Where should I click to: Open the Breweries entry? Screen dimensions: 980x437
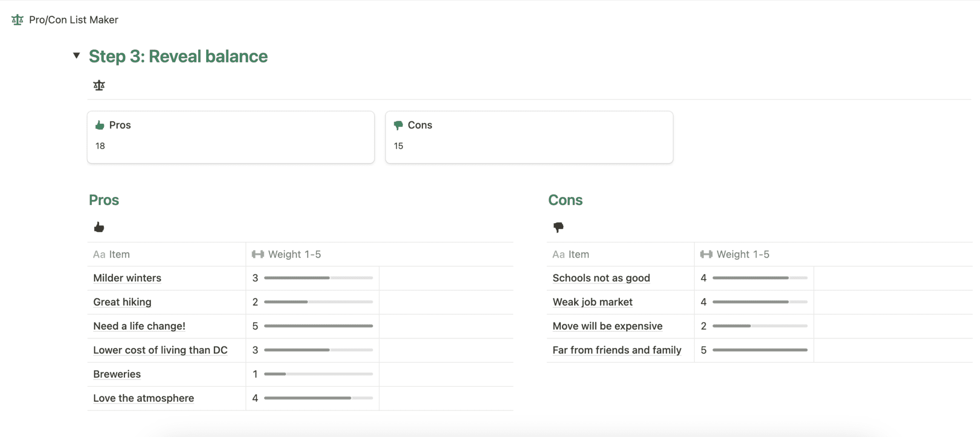(116, 374)
